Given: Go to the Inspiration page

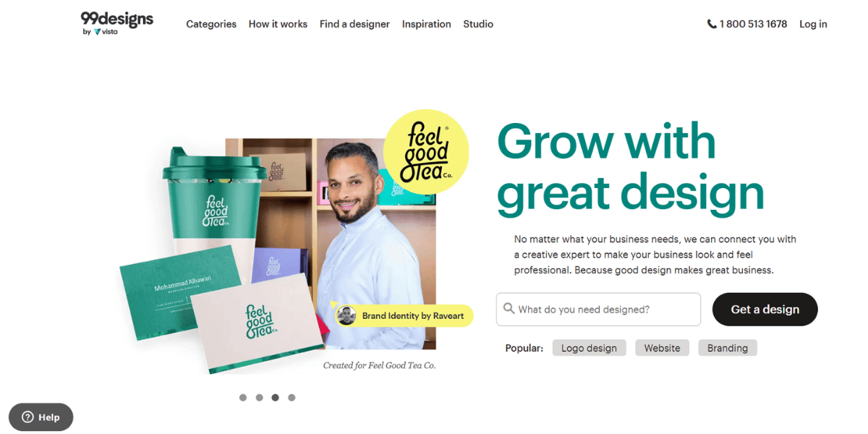Looking at the screenshot, I should click(x=426, y=24).
